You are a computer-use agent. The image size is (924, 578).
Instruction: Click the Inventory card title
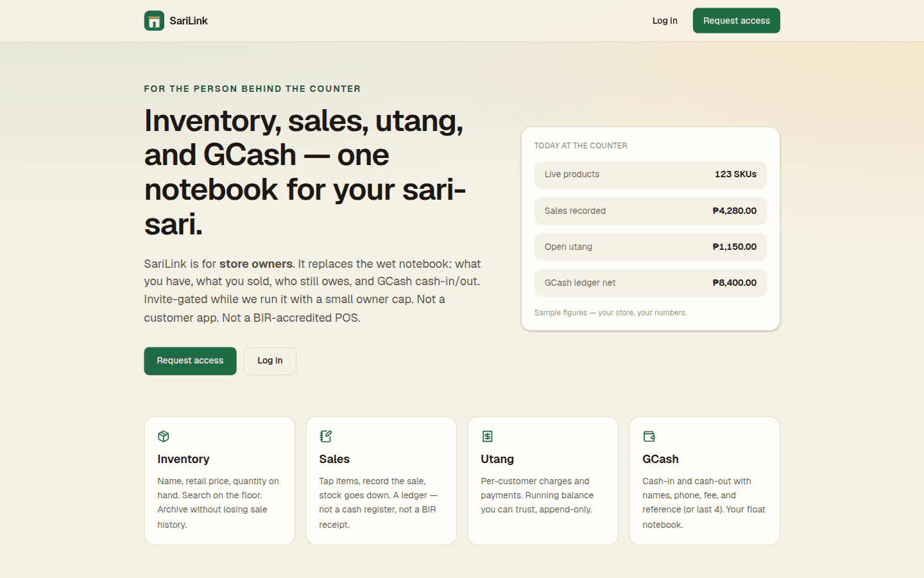(x=184, y=459)
